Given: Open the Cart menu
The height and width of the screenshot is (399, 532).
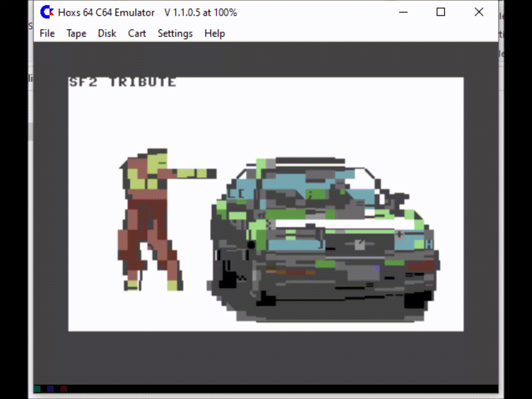Looking at the screenshot, I should (x=137, y=34).
